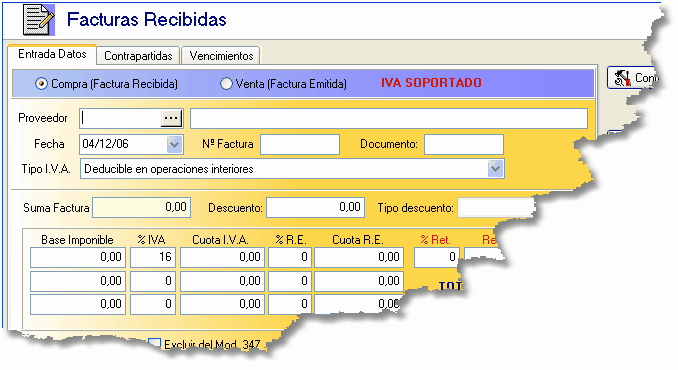The width and height of the screenshot is (678, 370).
Task: Switch to the Contrapartidas tab
Action: point(138,56)
